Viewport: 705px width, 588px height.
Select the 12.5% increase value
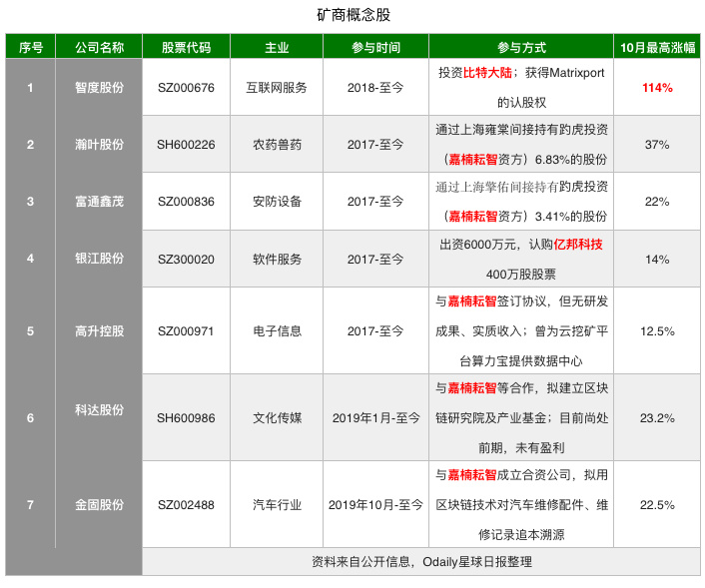click(x=656, y=330)
